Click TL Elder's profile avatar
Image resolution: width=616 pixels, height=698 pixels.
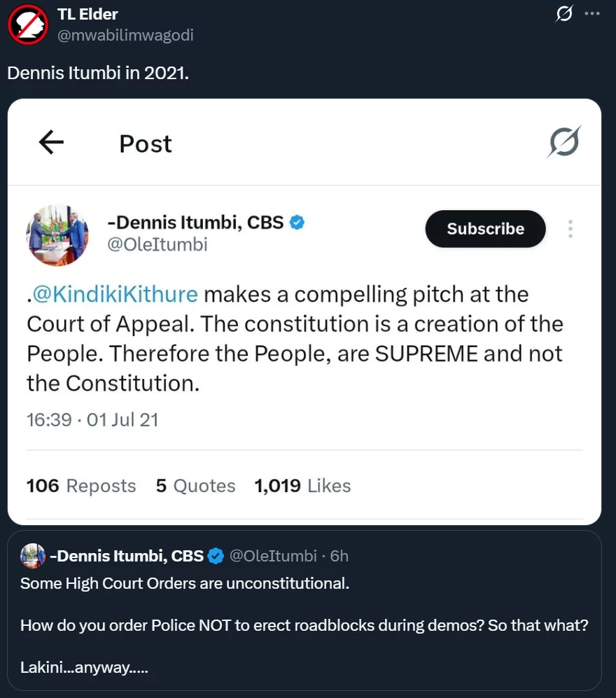[27, 25]
